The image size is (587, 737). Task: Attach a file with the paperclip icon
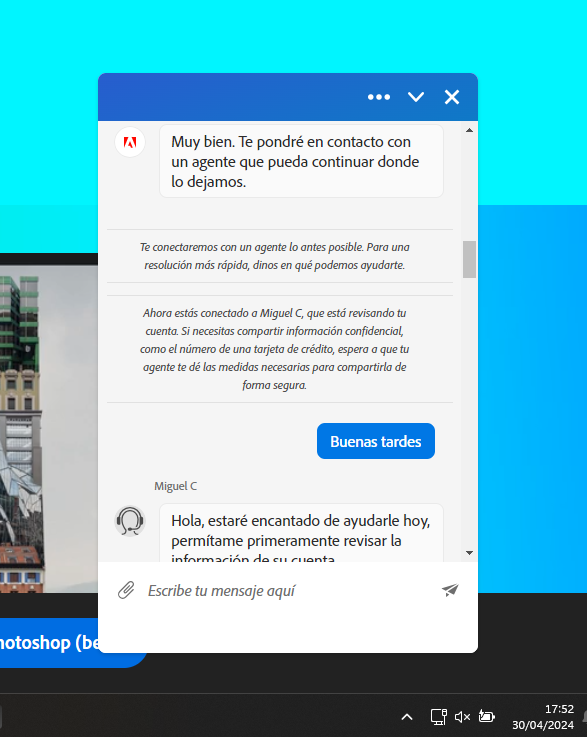(126, 590)
